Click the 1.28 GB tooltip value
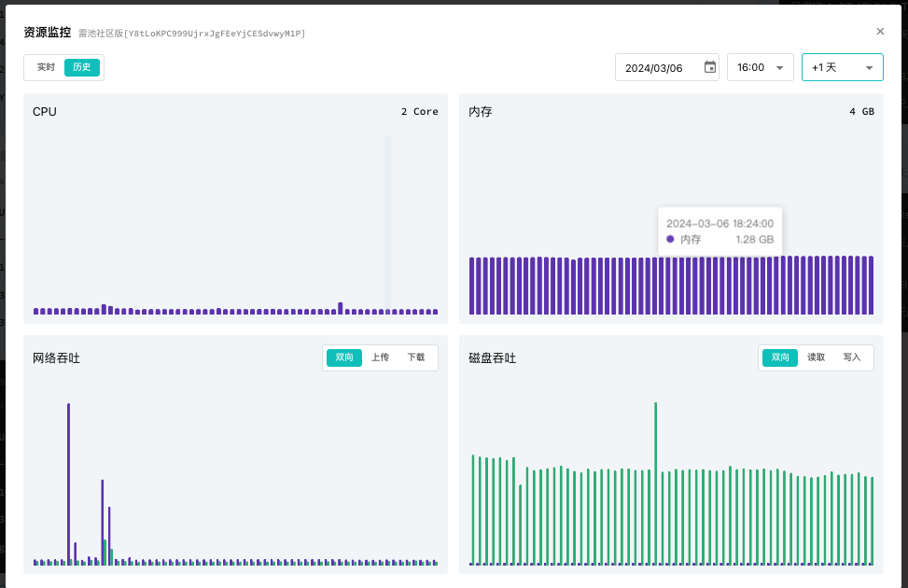 click(755, 239)
